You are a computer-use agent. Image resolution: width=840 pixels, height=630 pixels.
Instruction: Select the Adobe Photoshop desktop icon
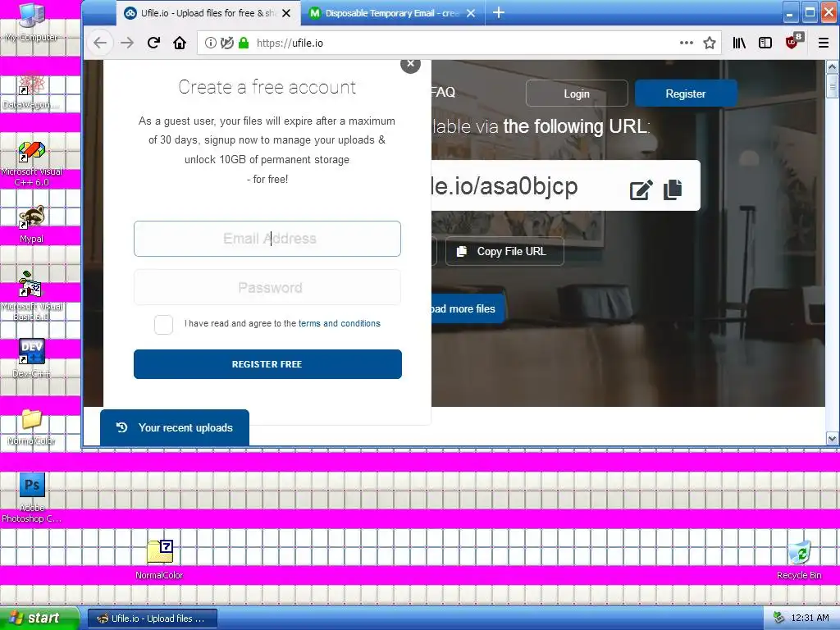point(32,498)
